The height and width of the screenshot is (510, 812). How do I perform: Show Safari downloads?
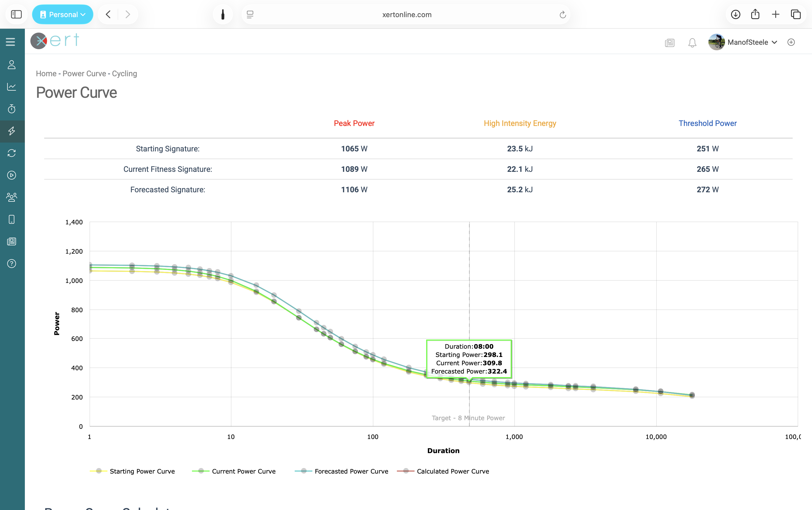point(735,14)
